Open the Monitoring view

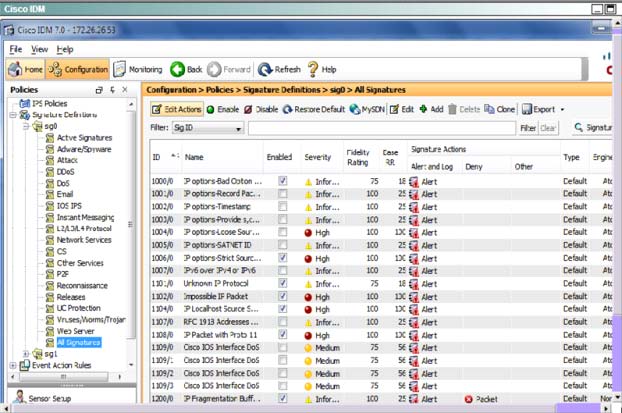138,69
